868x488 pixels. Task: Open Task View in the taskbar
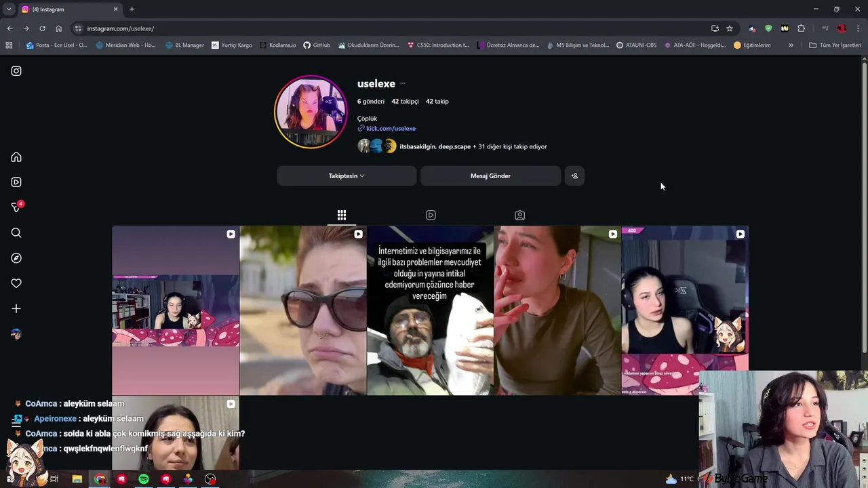54,479
